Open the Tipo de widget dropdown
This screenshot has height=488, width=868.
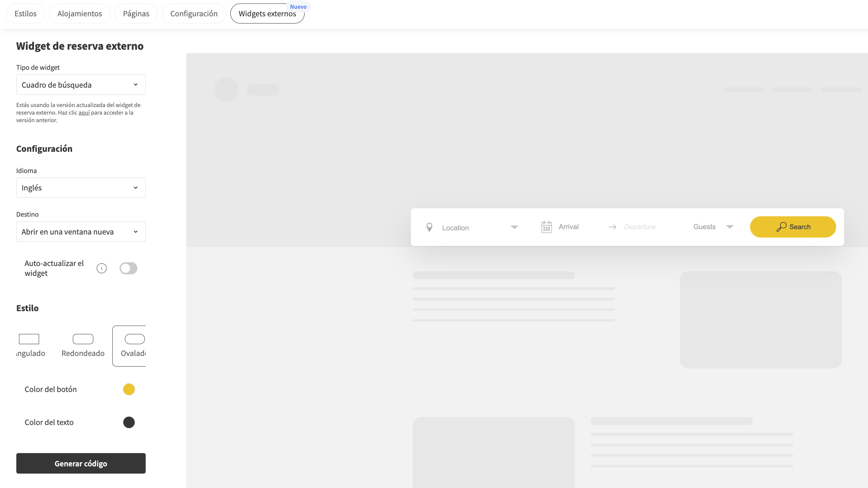pos(81,85)
